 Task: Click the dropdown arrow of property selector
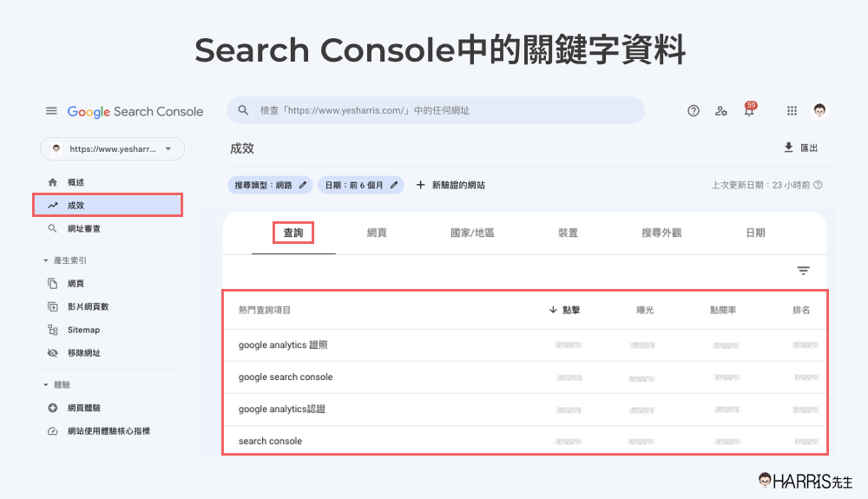pos(168,148)
